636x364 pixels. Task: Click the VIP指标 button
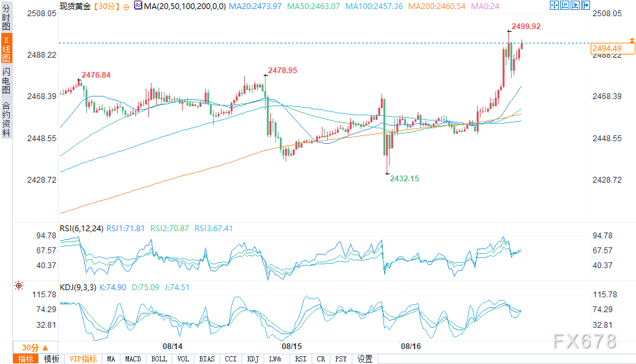(x=83, y=359)
